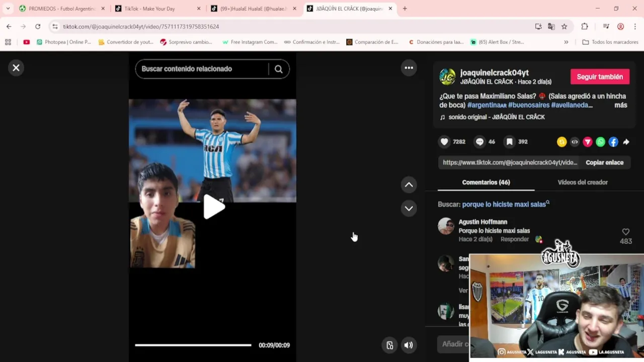
Task: Bookmark this page with star icon
Action: tap(565, 27)
